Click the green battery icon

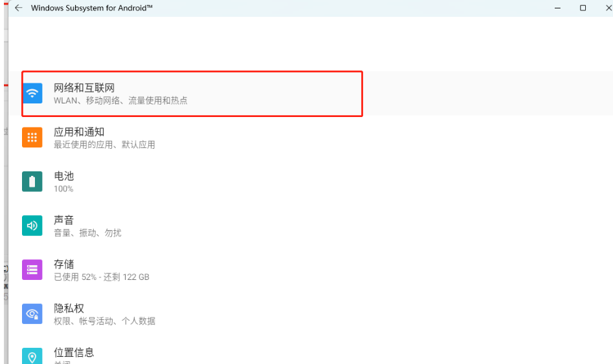click(x=32, y=181)
